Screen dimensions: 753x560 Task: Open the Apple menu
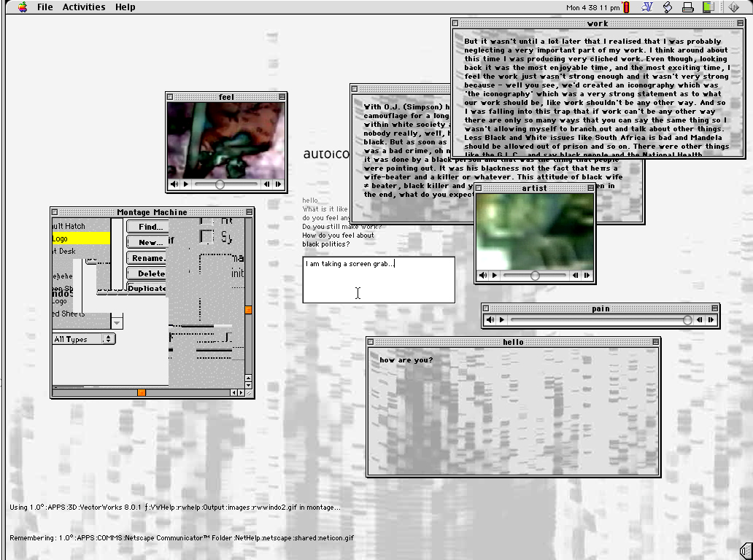[23, 7]
